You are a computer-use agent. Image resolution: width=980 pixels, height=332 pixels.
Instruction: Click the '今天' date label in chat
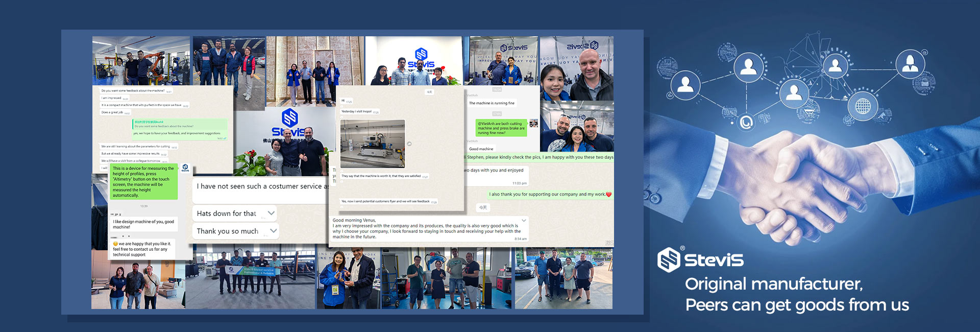483,207
